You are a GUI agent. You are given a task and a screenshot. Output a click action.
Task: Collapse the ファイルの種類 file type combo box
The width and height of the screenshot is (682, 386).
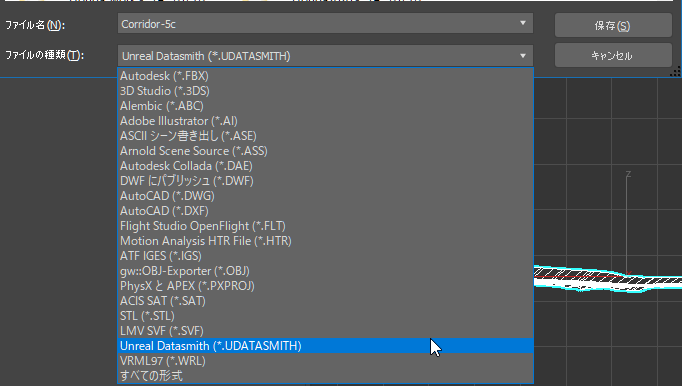pyautogui.click(x=325, y=56)
